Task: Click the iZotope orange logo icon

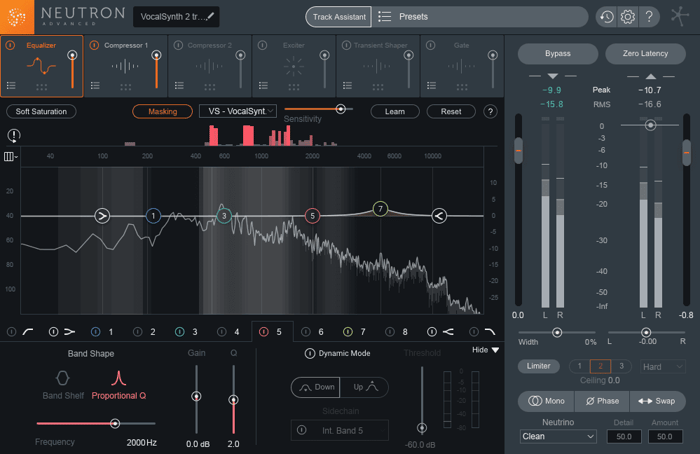Action: (17, 17)
